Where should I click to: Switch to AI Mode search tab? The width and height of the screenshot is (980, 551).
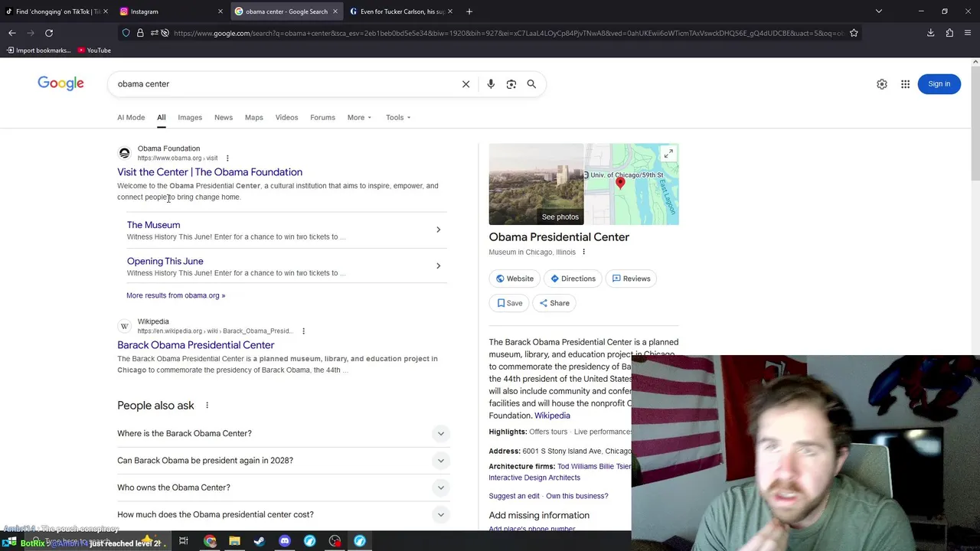[x=131, y=118]
